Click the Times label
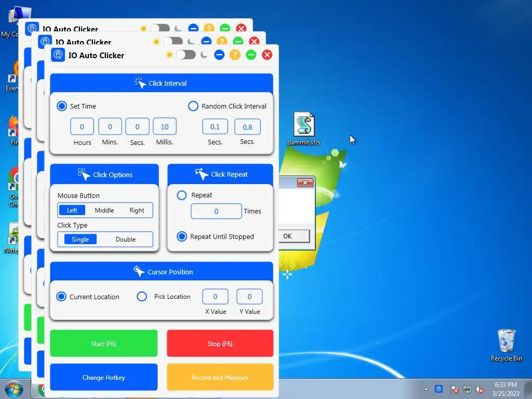 [252, 211]
